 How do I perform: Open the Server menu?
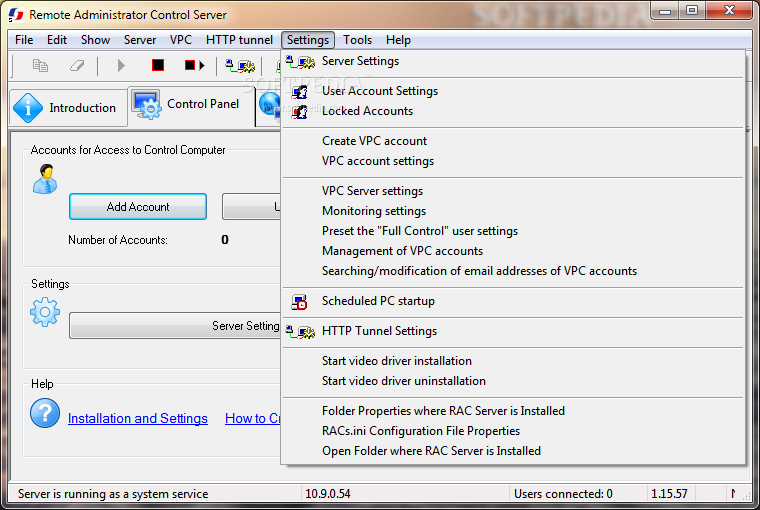140,40
